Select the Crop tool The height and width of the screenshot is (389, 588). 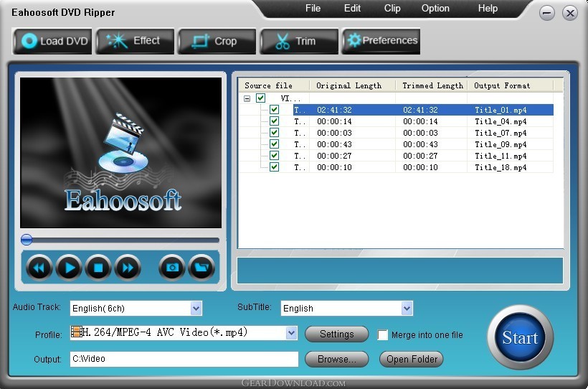click(217, 41)
